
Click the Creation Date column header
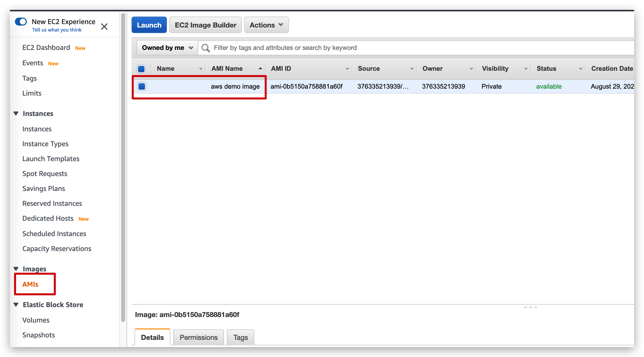(x=612, y=69)
